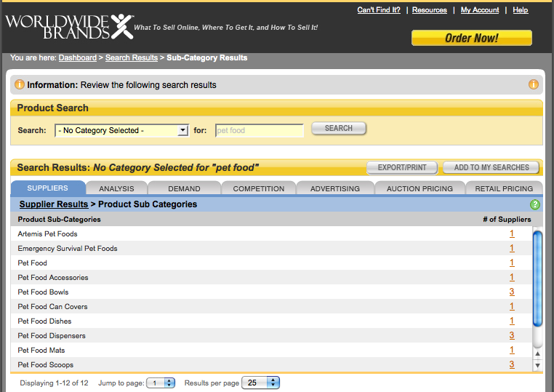Image resolution: width=554 pixels, height=392 pixels.
Task: Open supplier count for Pet Food Accessories
Action: coord(512,277)
